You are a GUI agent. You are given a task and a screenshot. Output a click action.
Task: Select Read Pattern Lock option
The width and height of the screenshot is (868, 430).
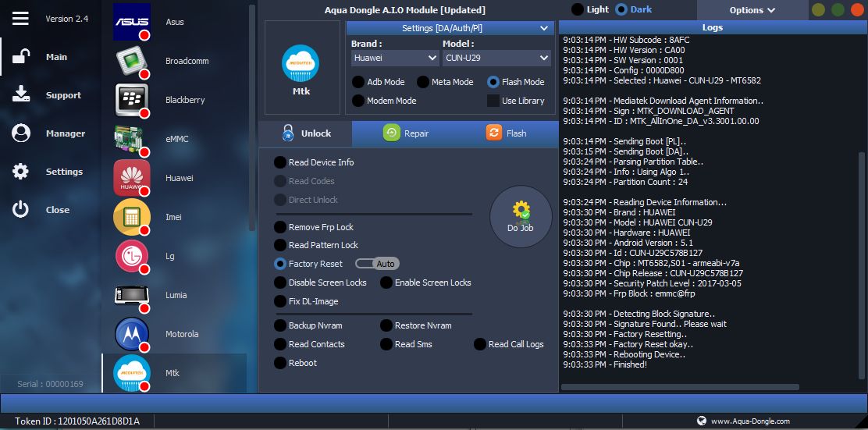[x=316, y=245]
